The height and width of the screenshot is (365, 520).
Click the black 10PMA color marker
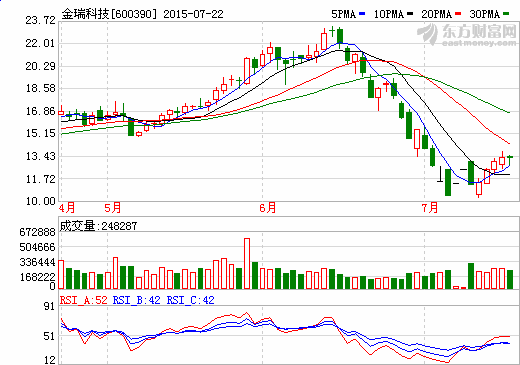(x=410, y=14)
